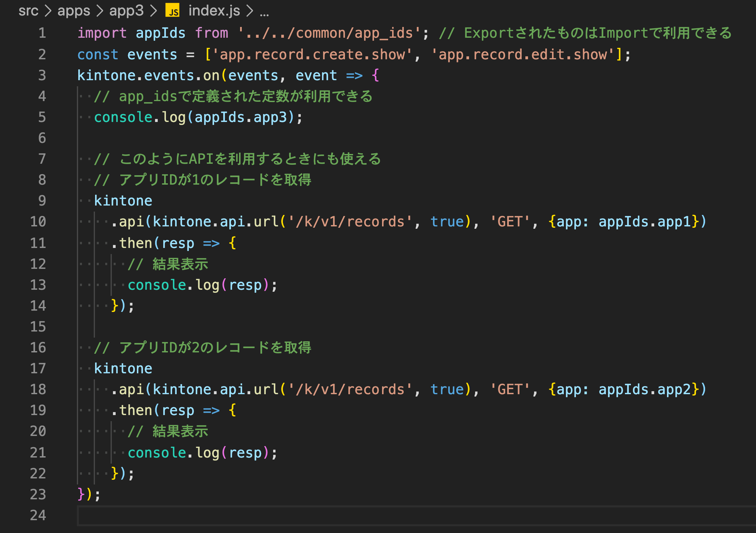
Task: Open the app3 breadcrumb folder
Action: click(x=126, y=11)
